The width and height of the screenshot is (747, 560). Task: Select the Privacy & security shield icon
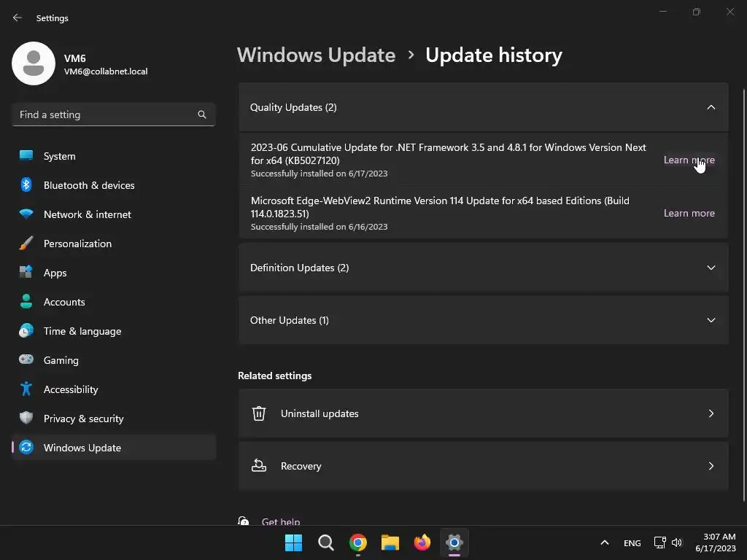pos(26,418)
